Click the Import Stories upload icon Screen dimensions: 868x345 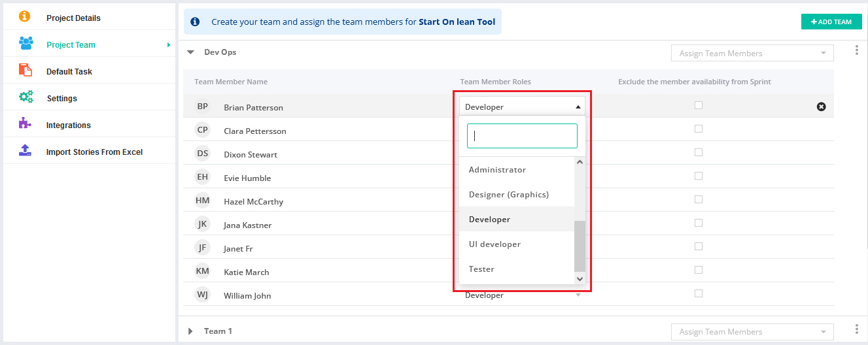point(25,151)
